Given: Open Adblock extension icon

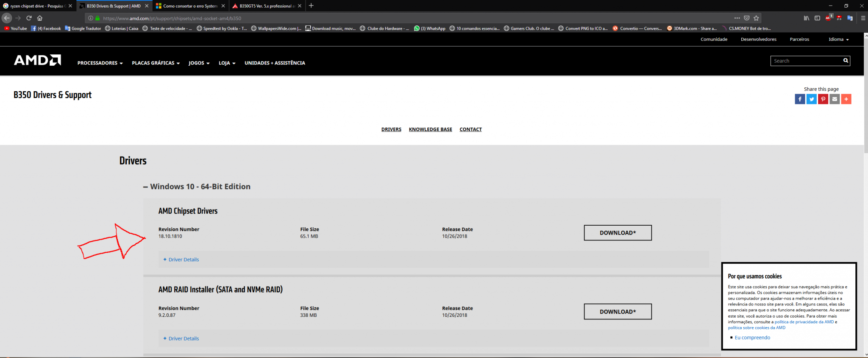Looking at the screenshot, I should [828, 18].
